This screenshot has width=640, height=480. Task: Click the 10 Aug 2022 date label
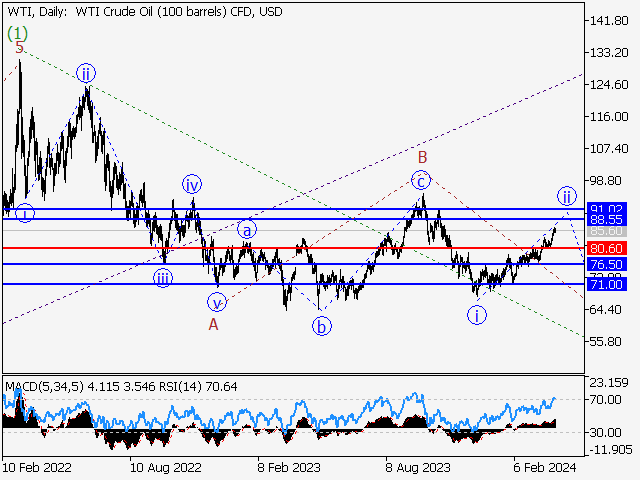[x=165, y=467]
